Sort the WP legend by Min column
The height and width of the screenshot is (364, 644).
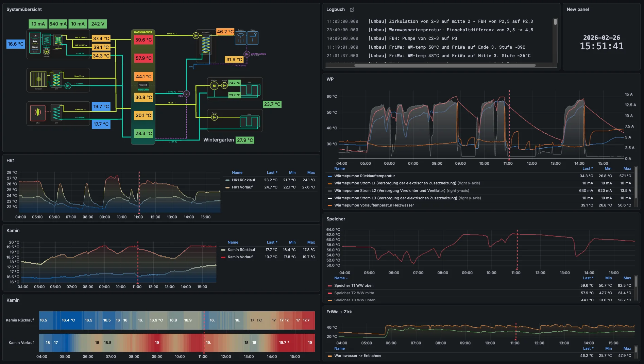coord(608,168)
